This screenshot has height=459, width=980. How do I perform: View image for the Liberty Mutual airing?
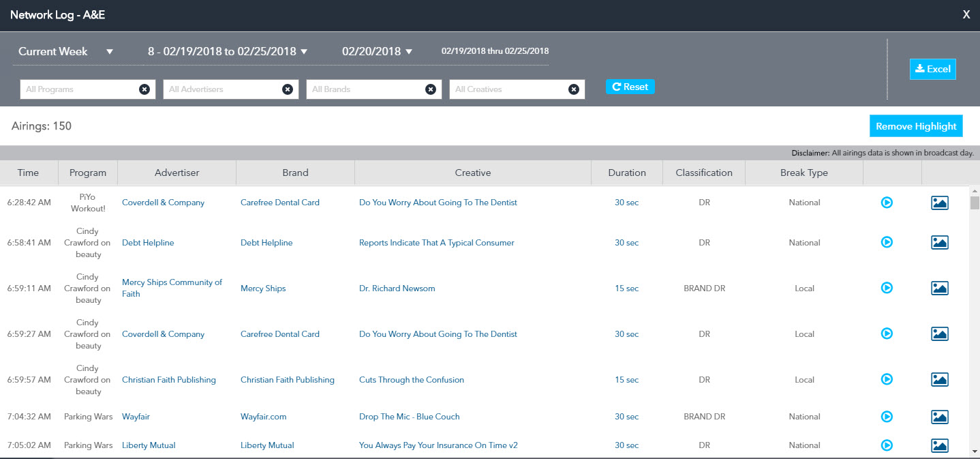click(x=940, y=445)
